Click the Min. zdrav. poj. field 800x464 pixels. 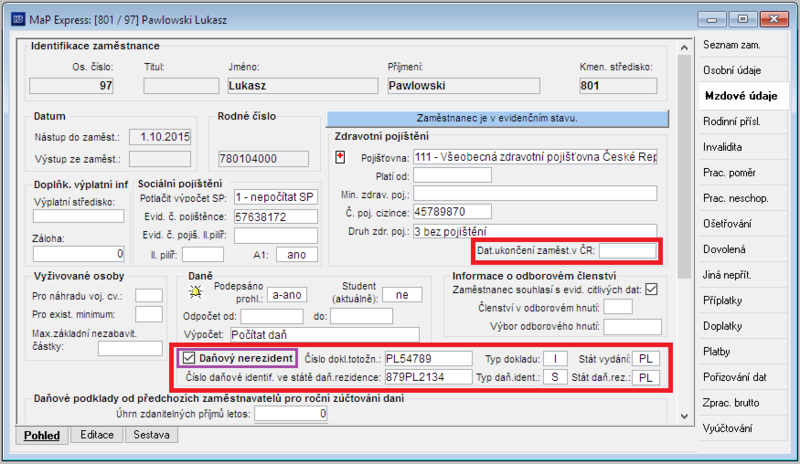tap(535, 194)
